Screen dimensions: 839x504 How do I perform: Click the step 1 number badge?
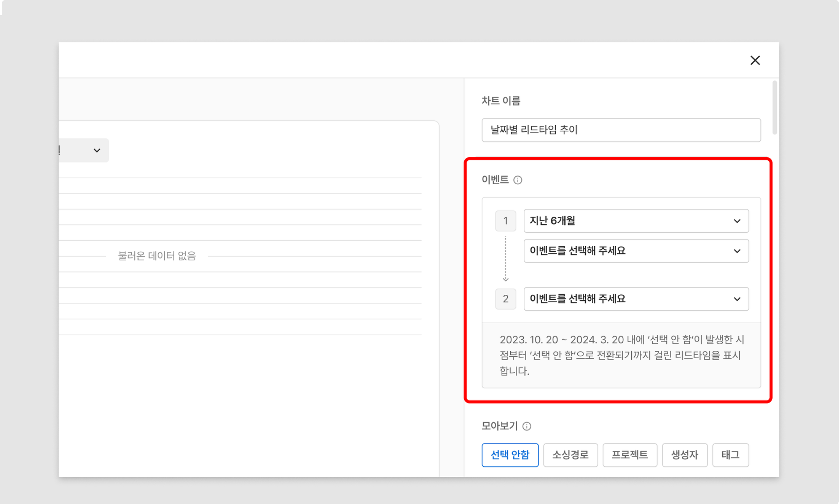click(505, 221)
